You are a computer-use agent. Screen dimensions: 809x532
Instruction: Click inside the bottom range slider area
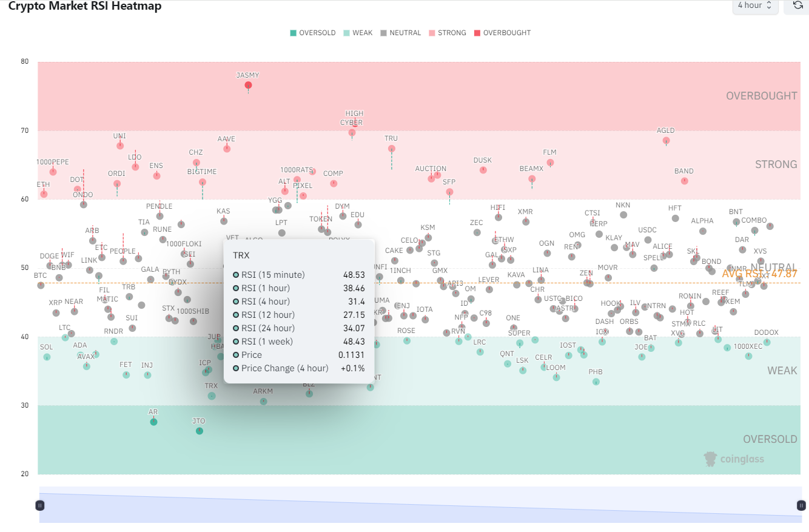click(x=420, y=505)
